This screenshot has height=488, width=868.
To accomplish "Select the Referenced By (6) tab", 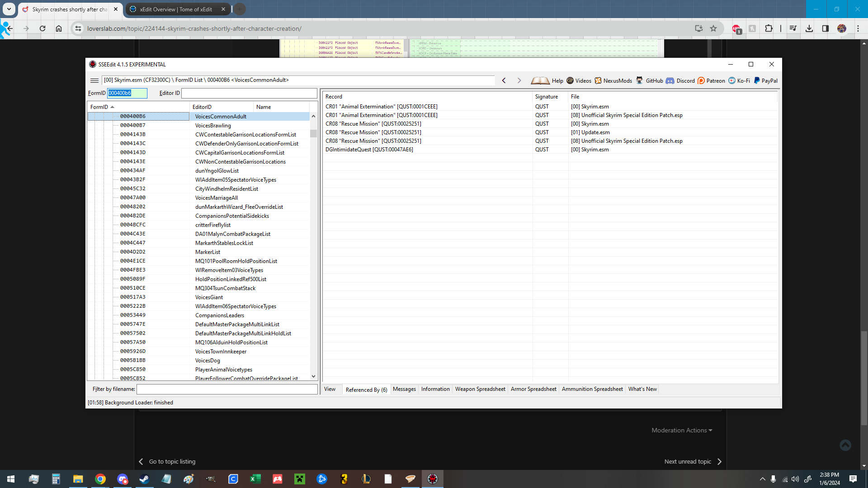I will pyautogui.click(x=366, y=389).
